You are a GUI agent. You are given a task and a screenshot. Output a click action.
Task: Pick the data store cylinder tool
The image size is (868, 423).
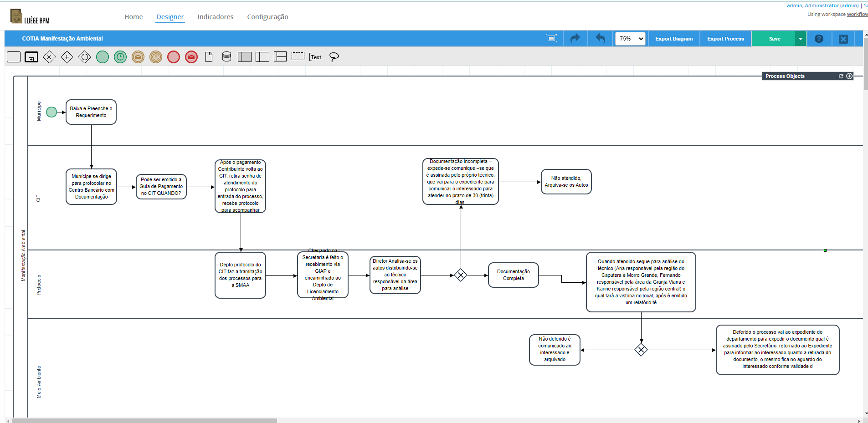226,57
